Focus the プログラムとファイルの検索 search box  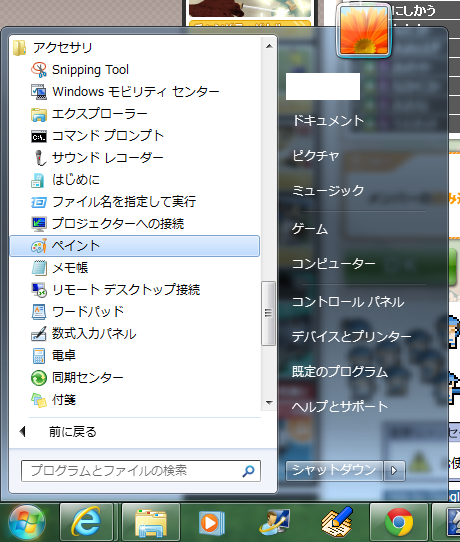pos(141,471)
